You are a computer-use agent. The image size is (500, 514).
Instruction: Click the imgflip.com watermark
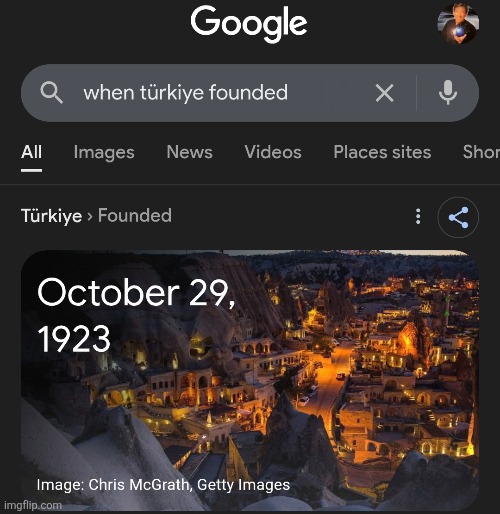click(33, 505)
